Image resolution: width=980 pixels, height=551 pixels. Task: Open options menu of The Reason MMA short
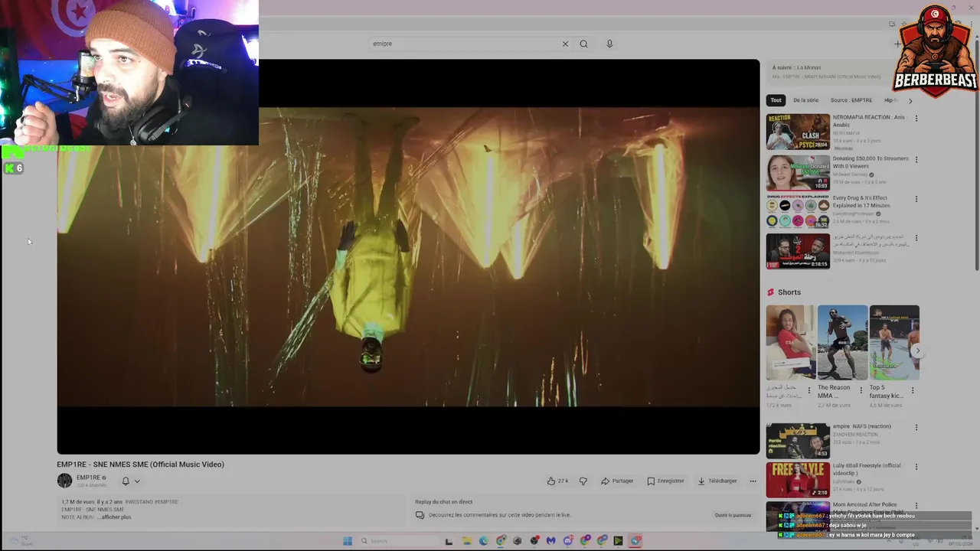tap(861, 390)
